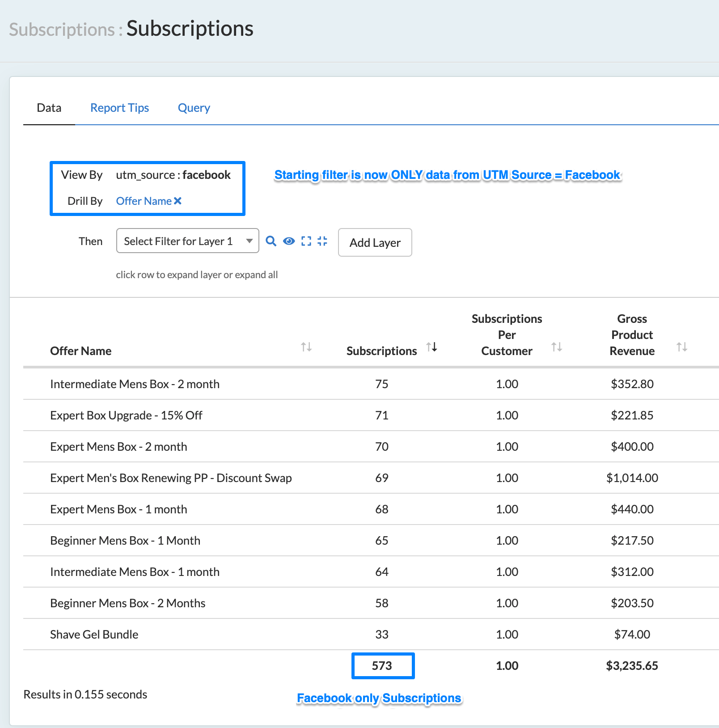Expand the Shave Gel Bundle row

coord(94,635)
